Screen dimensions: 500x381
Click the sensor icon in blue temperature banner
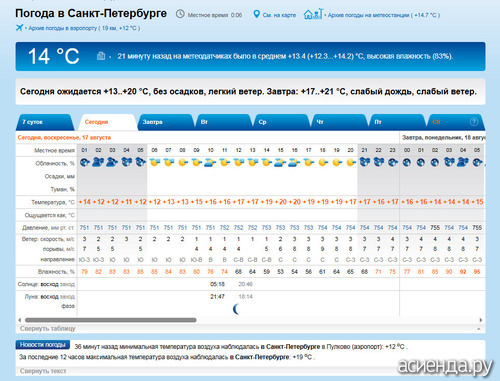pyautogui.click(x=101, y=56)
